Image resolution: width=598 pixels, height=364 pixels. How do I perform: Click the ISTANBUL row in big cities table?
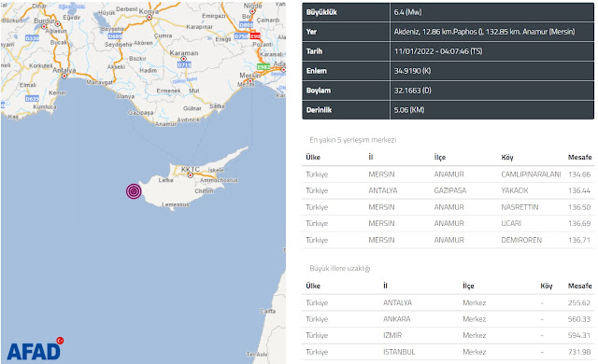[x=448, y=352]
